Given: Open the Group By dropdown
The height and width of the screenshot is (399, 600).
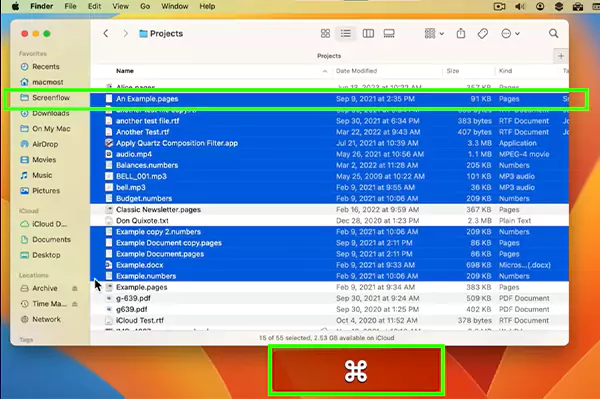Looking at the screenshot, I should tap(434, 34).
